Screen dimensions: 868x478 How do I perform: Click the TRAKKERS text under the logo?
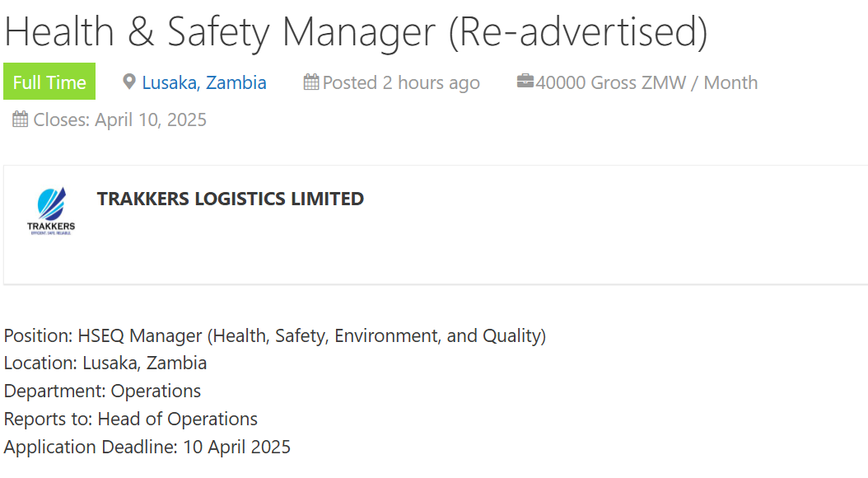[51, 227]
